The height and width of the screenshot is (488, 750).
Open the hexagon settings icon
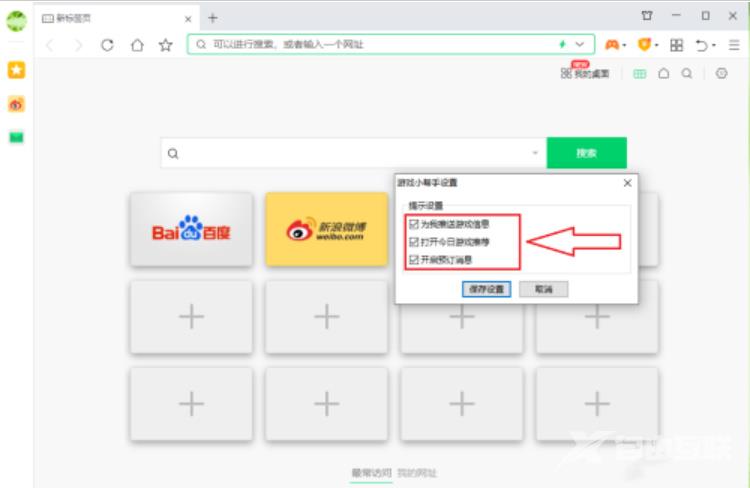click(721, 73)
